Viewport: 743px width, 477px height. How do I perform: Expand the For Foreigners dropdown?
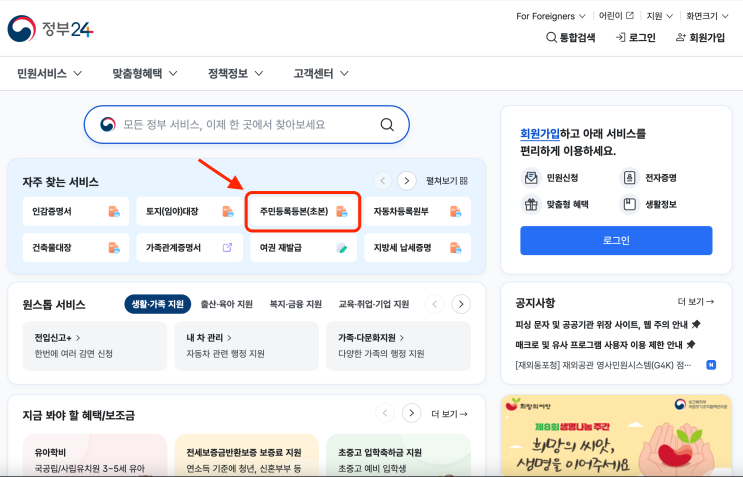click(x=551, y=16)
